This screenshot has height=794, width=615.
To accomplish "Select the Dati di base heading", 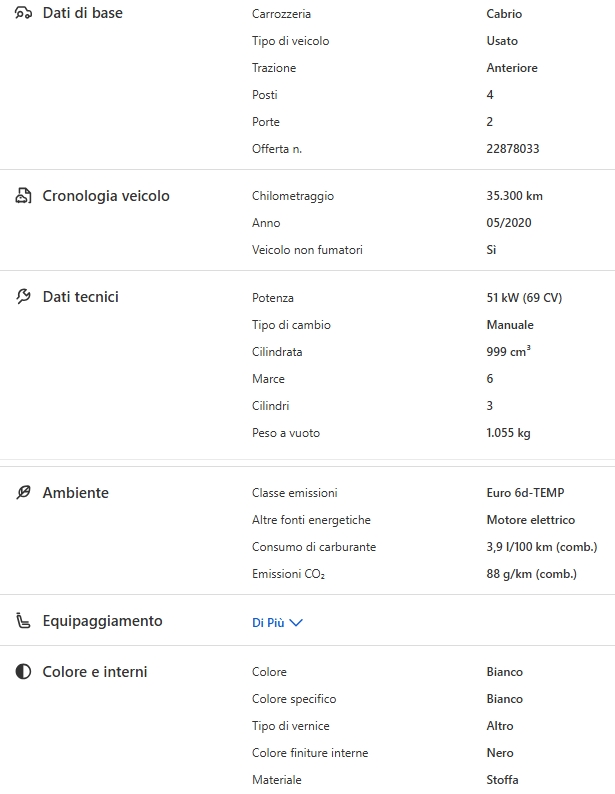I will coord(82,14).
